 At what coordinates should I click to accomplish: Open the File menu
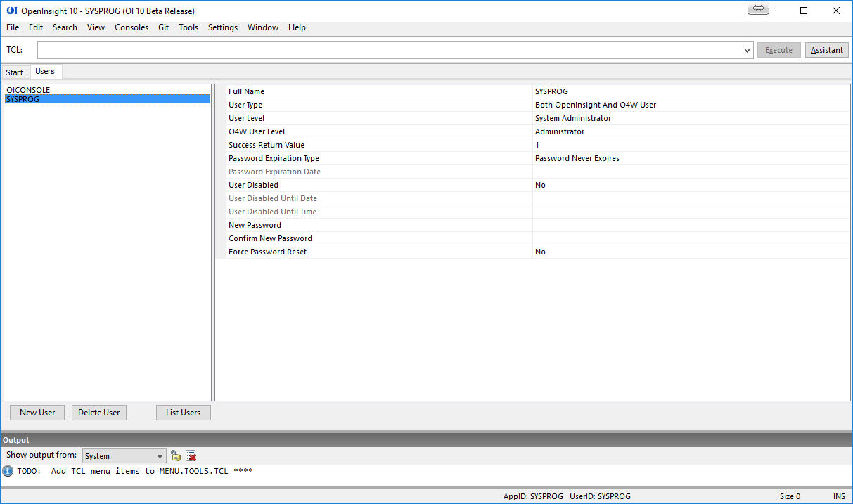click(x=13, y=27)
